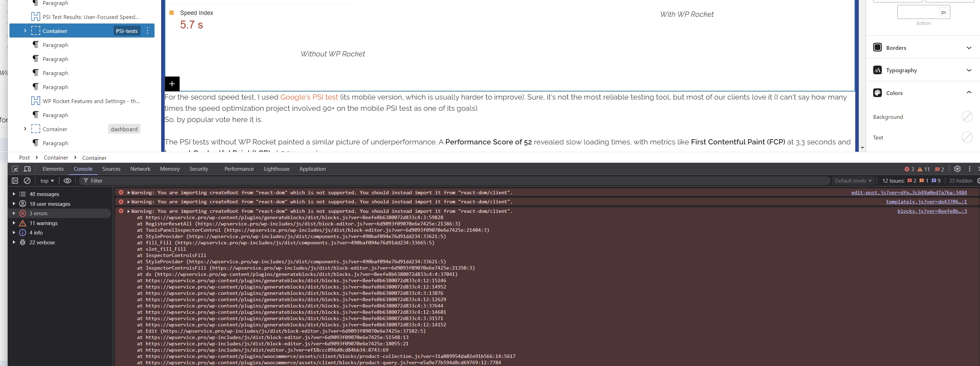980x366 pixels.
Task: Open the Network tab
Action: [x=140, y=169]
